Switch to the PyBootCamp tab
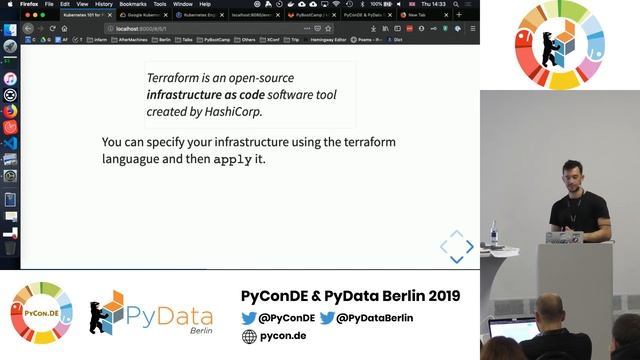Viewport: 640px width, 360px height. coord(312,15)
